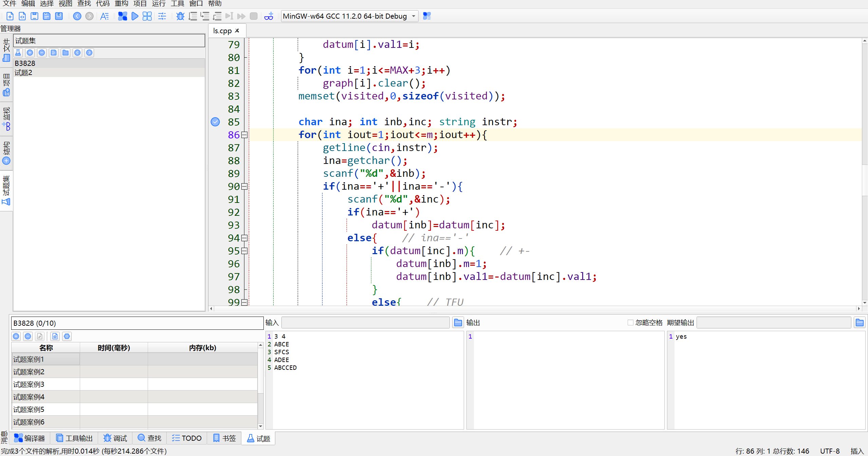Click the Save As toolbar icon
The width and height of the screenshot is (868, 456).
(x=47, y=16)
